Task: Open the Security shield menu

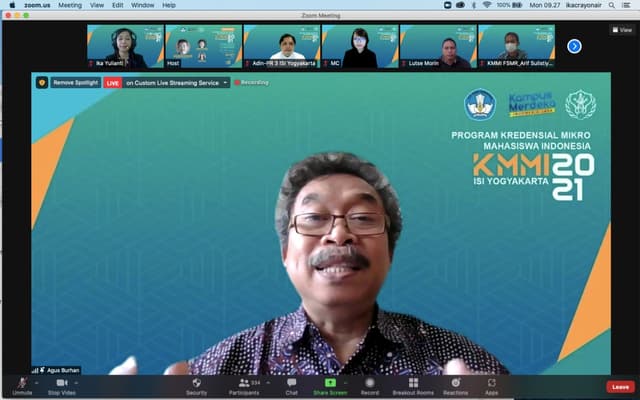Action: 196,386
